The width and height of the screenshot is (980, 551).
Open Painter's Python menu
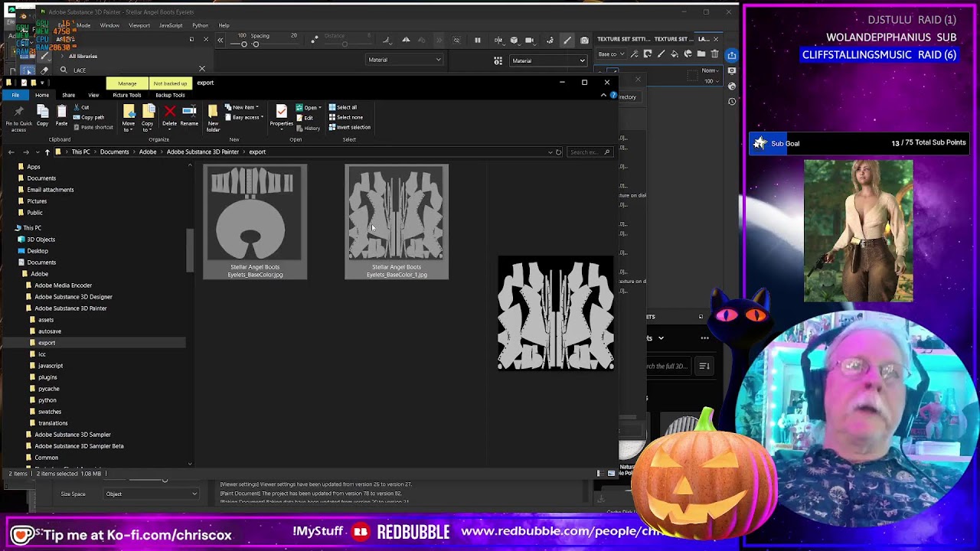click(x=200, y=25)
